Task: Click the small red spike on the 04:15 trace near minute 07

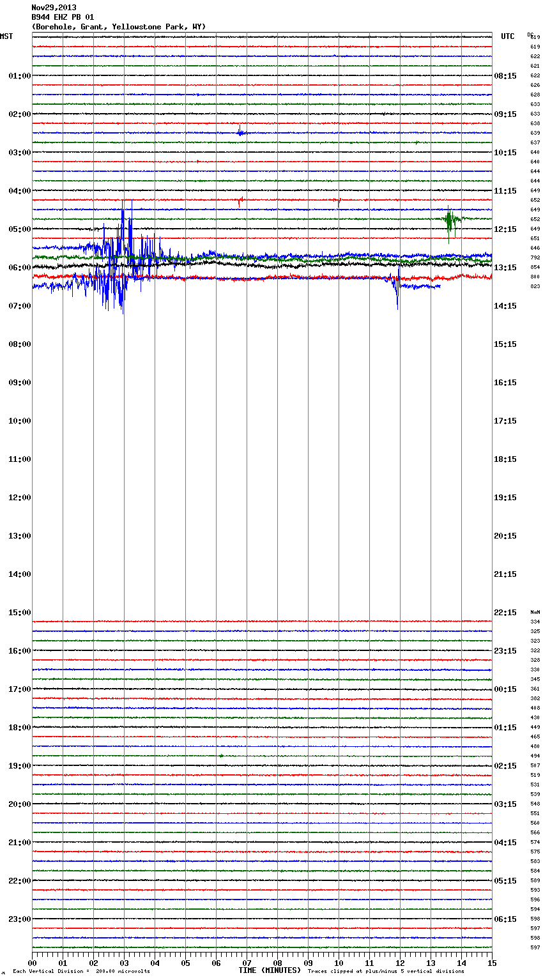Action: tap(240, 201)
